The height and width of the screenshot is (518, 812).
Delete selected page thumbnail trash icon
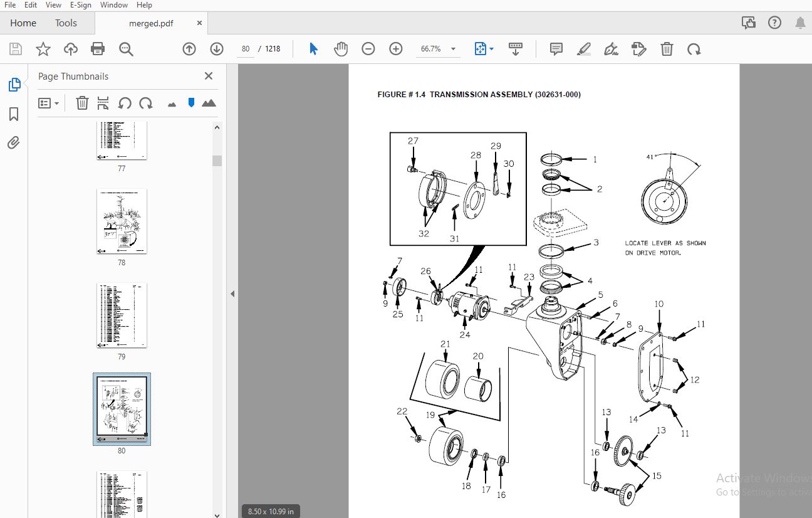click(x=82, y=103)
